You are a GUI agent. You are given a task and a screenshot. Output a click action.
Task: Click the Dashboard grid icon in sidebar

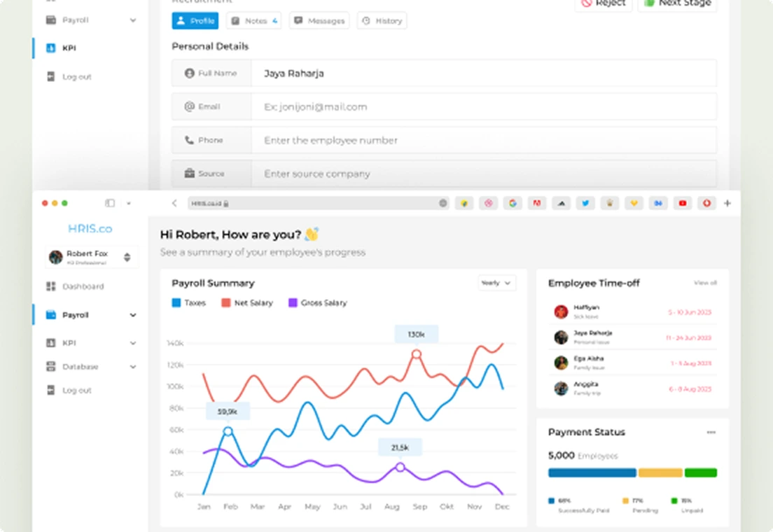51,286
